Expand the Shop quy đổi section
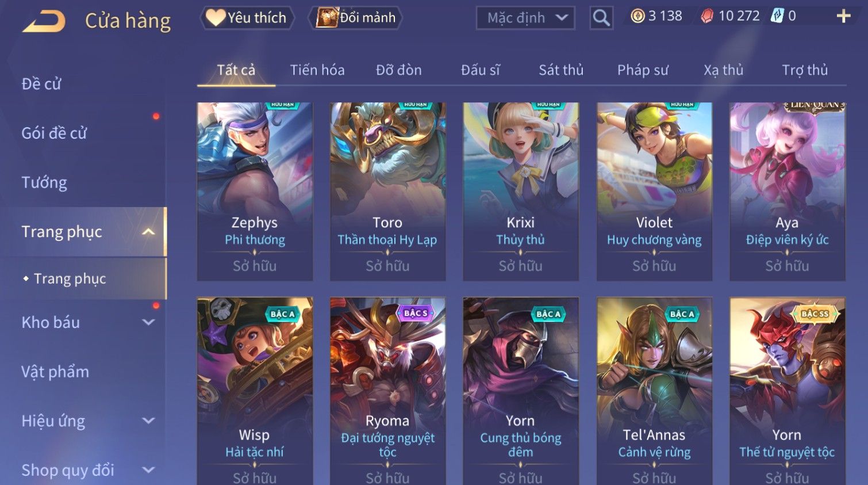 [x=148, y=470]
